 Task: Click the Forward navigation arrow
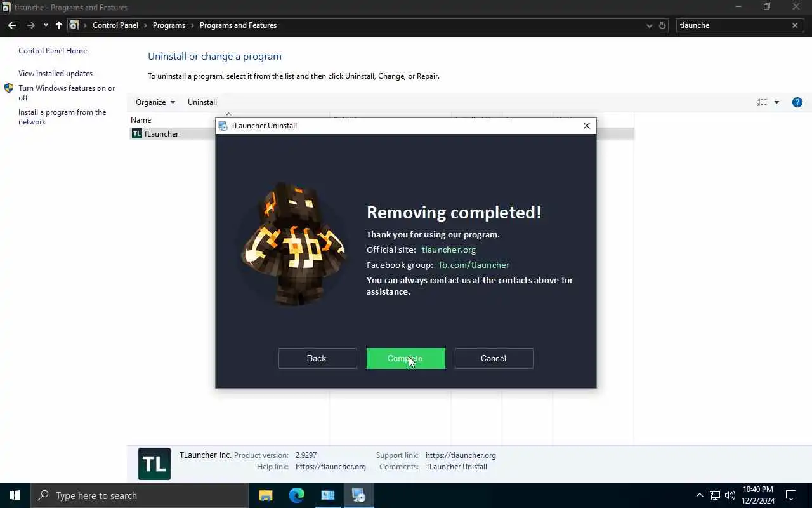30,25
